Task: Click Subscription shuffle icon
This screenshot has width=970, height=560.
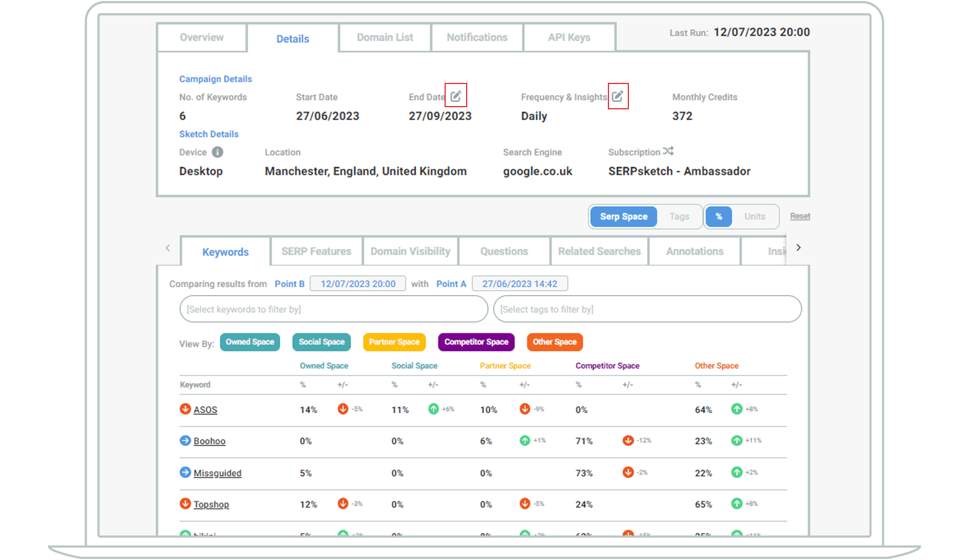Action: point(668,151)
